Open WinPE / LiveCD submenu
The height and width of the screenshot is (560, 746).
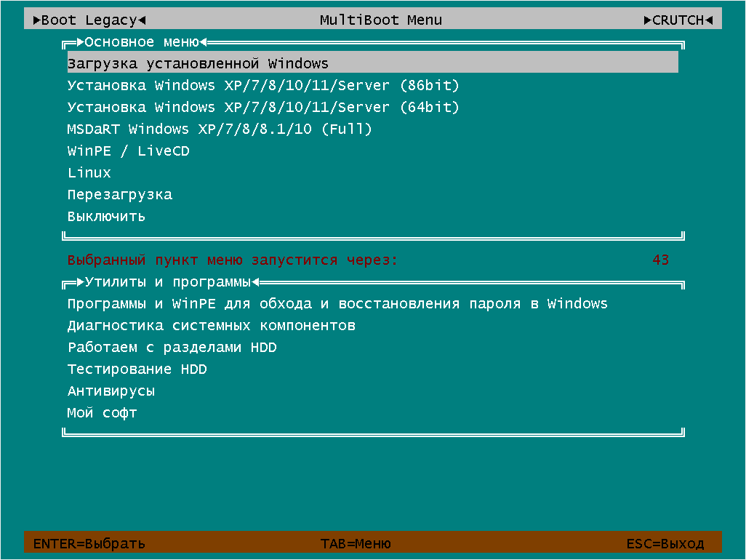128,151
